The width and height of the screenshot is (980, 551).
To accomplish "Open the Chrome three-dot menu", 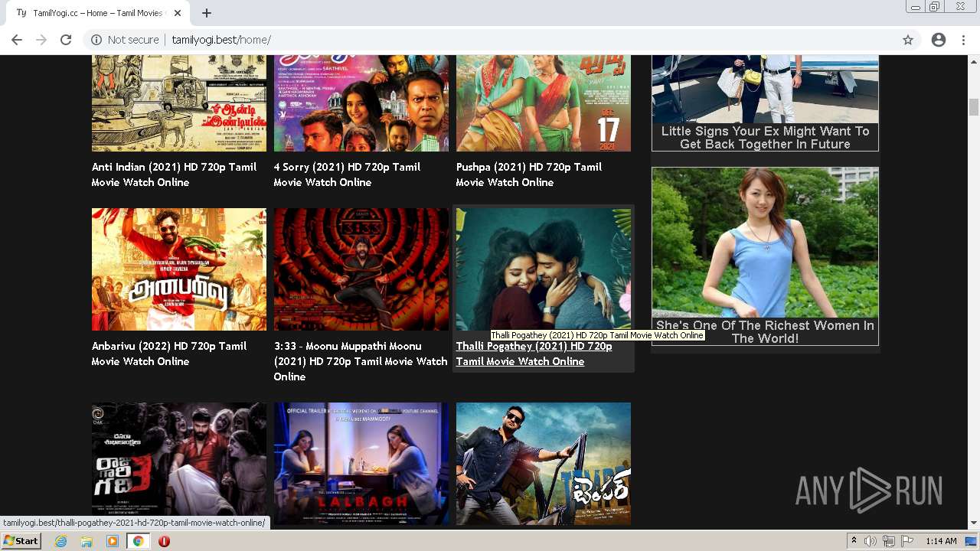I will coord(963,40).
